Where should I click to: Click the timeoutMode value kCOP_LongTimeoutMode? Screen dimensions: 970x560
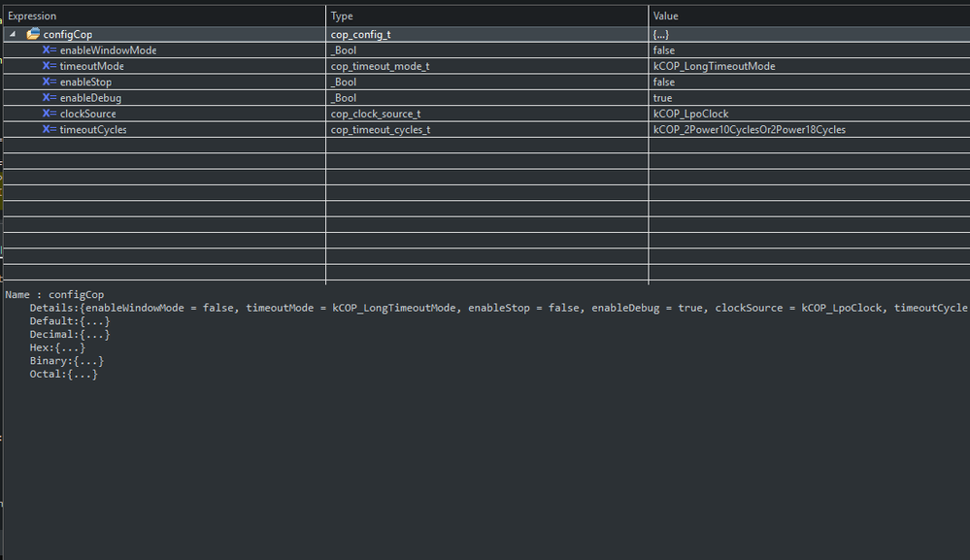(714, 66)
